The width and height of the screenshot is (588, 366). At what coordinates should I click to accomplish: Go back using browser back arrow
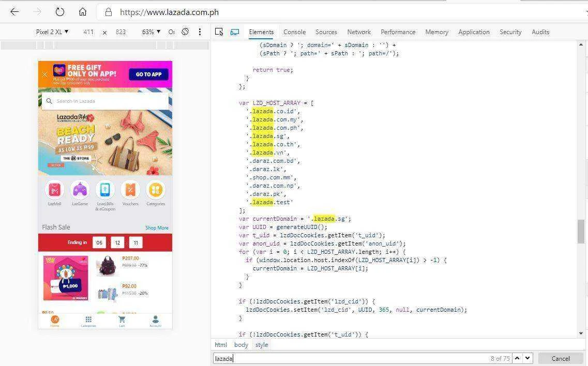coord(14,12)
